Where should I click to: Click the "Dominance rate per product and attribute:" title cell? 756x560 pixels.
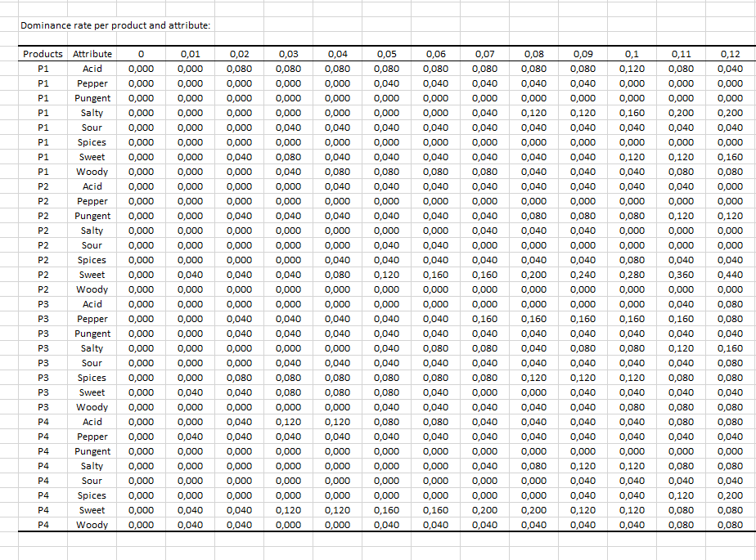[x=115, y=25]
